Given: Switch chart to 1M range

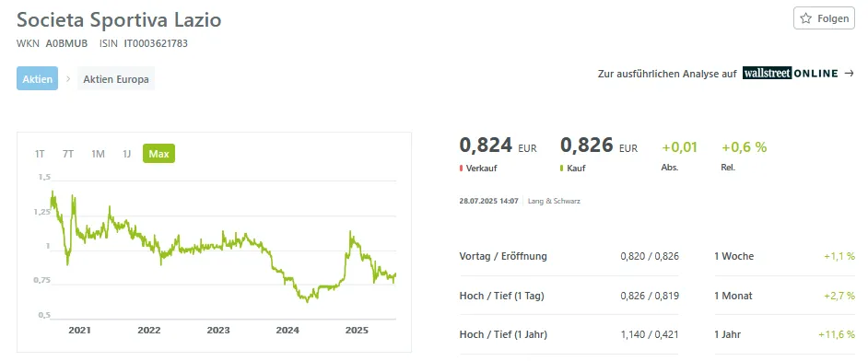Looking at the screenshot, I should pyautogui.click(x=98, y=154).
